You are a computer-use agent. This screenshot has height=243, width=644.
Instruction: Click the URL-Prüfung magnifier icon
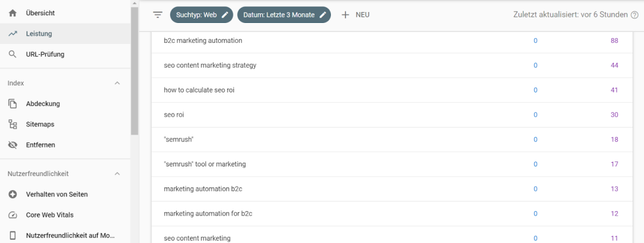(13, 54)
